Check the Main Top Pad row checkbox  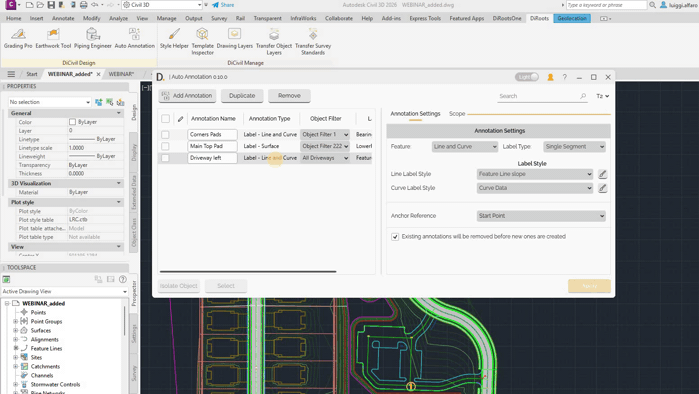coord(165,146)
